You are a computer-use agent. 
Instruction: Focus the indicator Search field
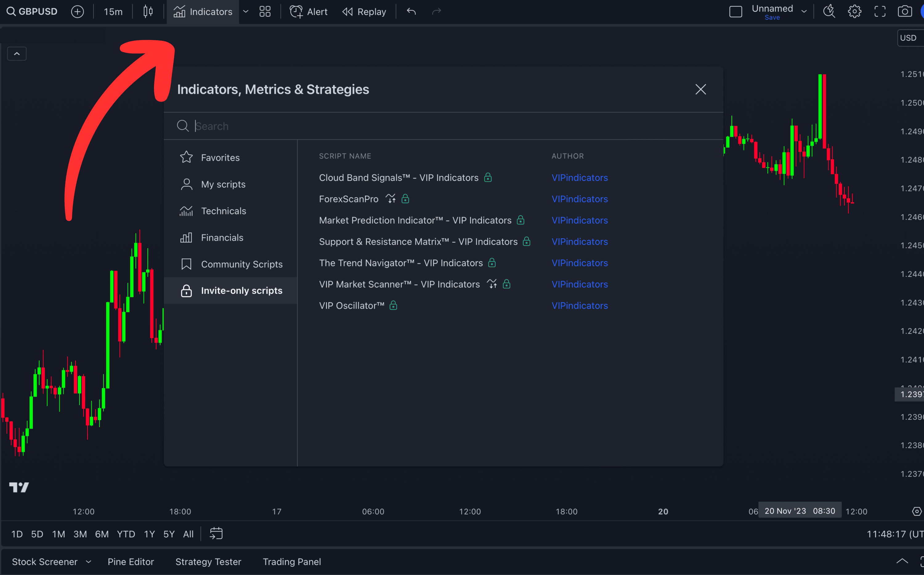444,126
